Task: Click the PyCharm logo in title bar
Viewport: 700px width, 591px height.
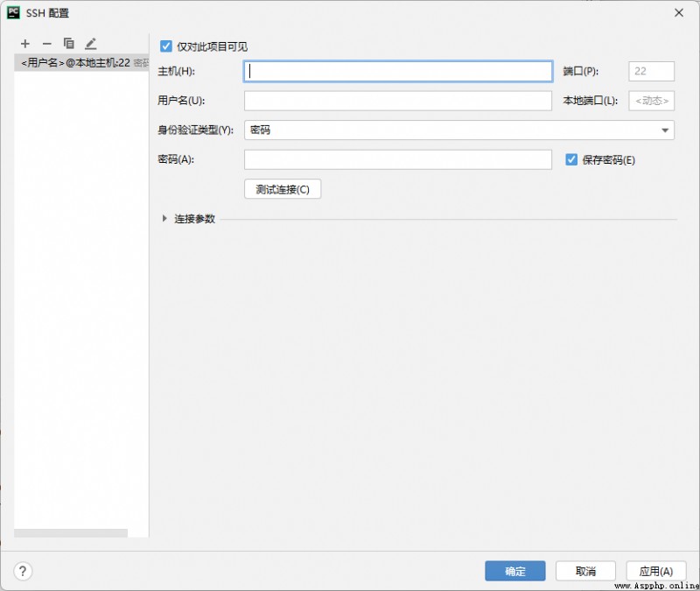Action: (x=13, y=12)
